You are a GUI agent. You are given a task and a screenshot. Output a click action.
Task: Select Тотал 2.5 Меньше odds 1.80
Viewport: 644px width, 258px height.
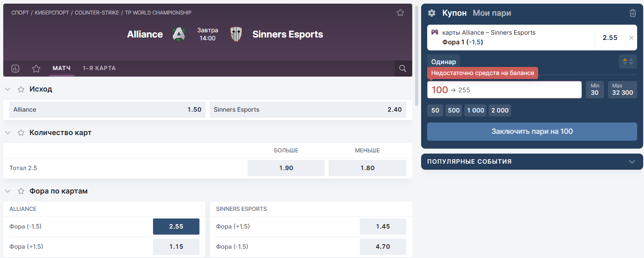(367, 168)
